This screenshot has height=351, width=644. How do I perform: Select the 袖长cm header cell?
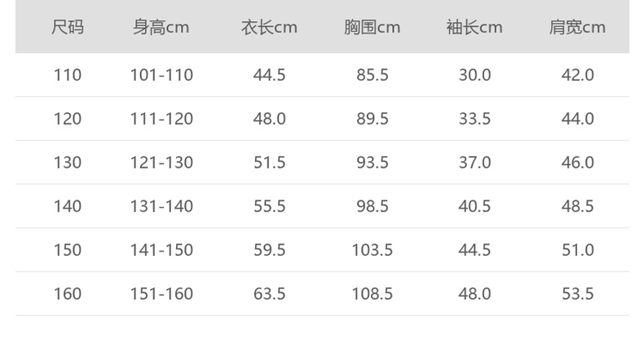click(x=474, y=28)
